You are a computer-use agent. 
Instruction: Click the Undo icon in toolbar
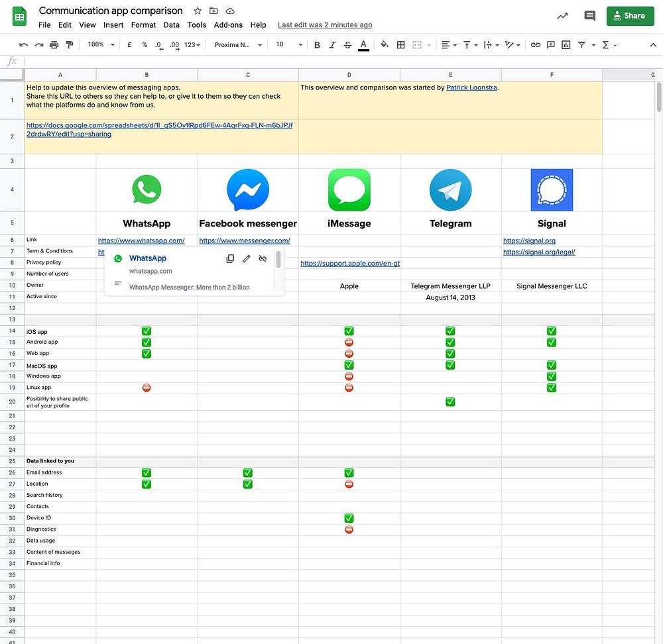(x=24, y=45)
